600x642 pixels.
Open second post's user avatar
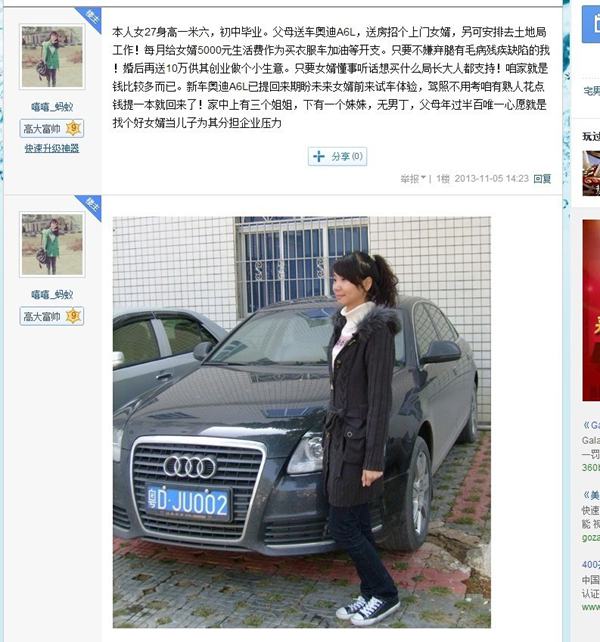click(x=52, y=244)
